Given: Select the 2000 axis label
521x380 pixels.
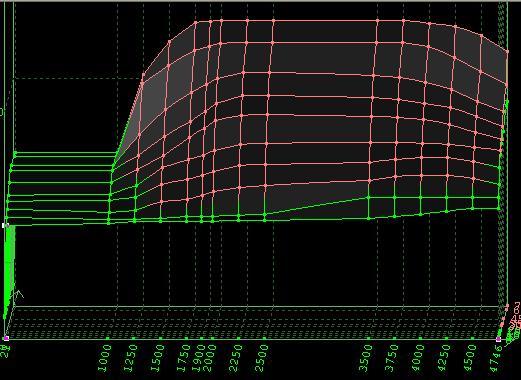Looking at the screenshot, I should (x=209, y=358).
